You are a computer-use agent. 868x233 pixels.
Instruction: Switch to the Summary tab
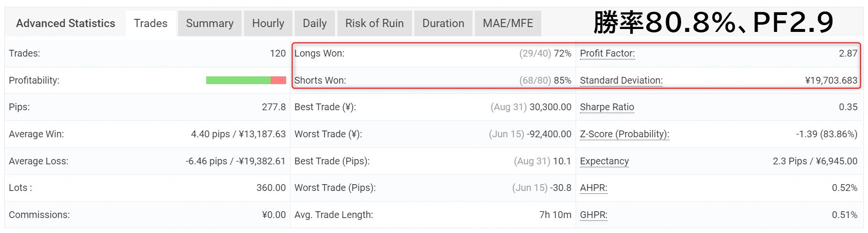pyautogui.click(x=210, y=23)
